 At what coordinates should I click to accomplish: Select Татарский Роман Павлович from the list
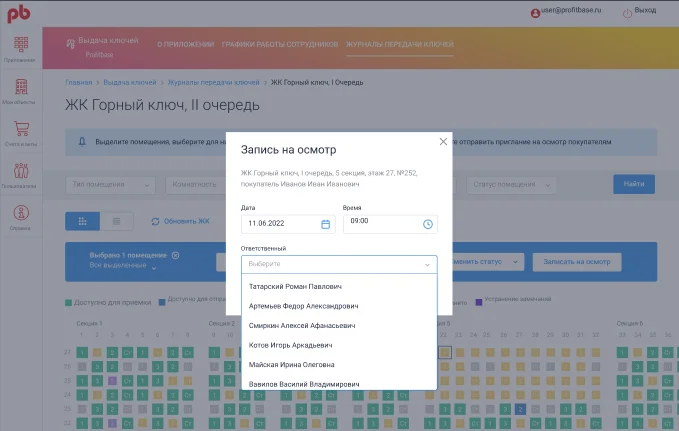point(296,286)
